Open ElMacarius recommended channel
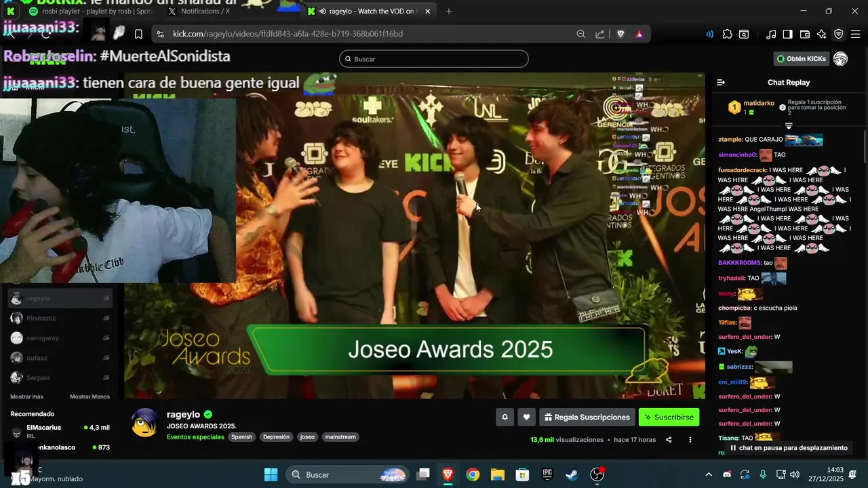 [x=60, y=431]
